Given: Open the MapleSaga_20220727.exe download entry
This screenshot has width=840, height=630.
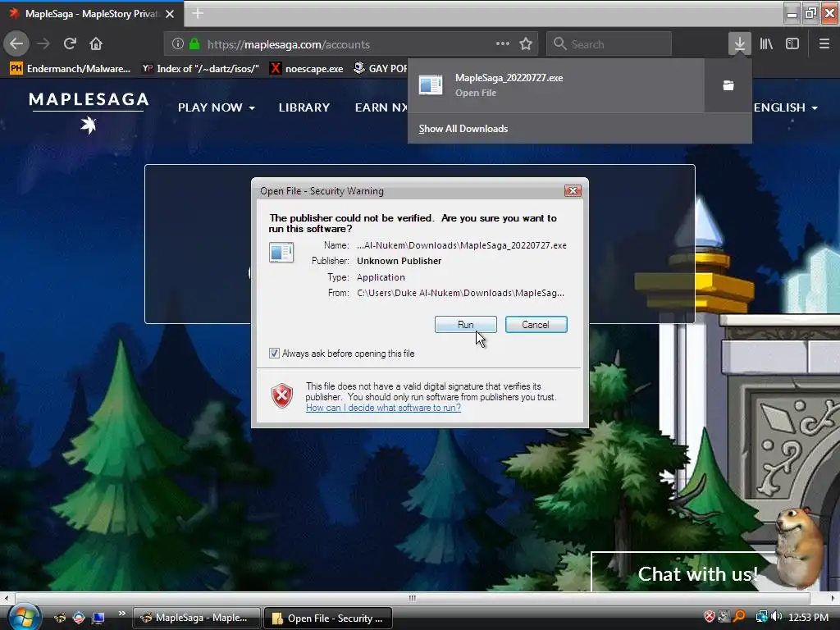Looking at the screenshot, I should (x=556, y=85).
